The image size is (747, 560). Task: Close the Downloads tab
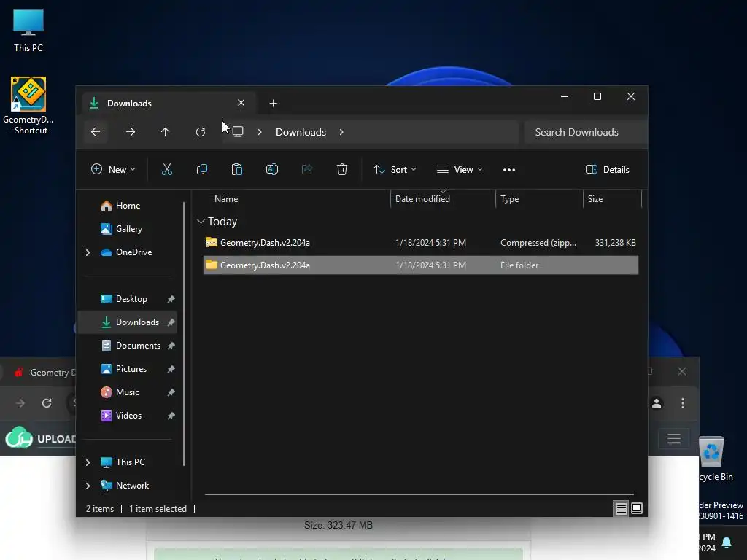[x=241, y=103]
